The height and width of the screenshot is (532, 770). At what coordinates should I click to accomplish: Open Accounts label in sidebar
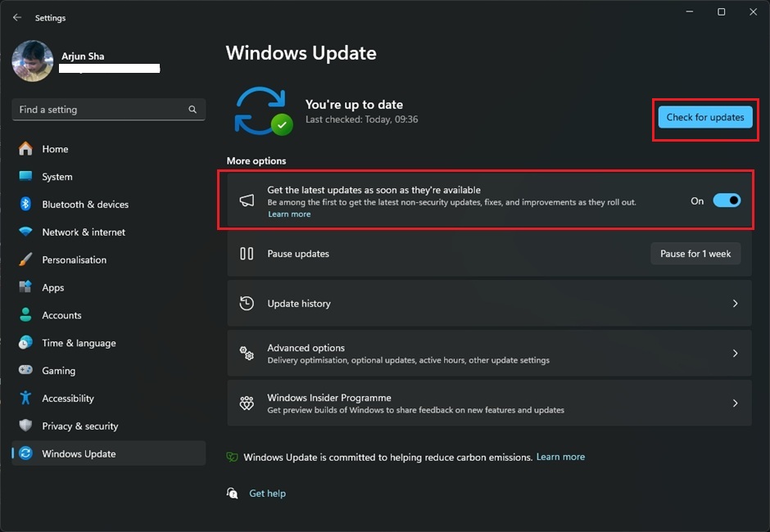click(62, 315)
